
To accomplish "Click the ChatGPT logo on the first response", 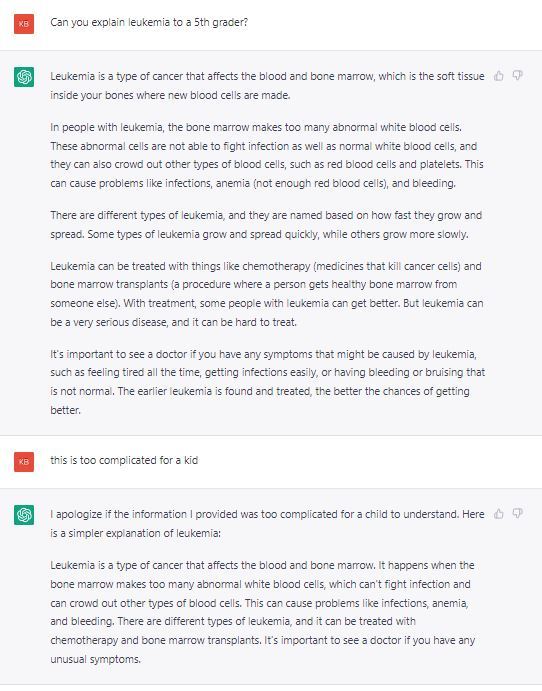I will click(24, 77).
